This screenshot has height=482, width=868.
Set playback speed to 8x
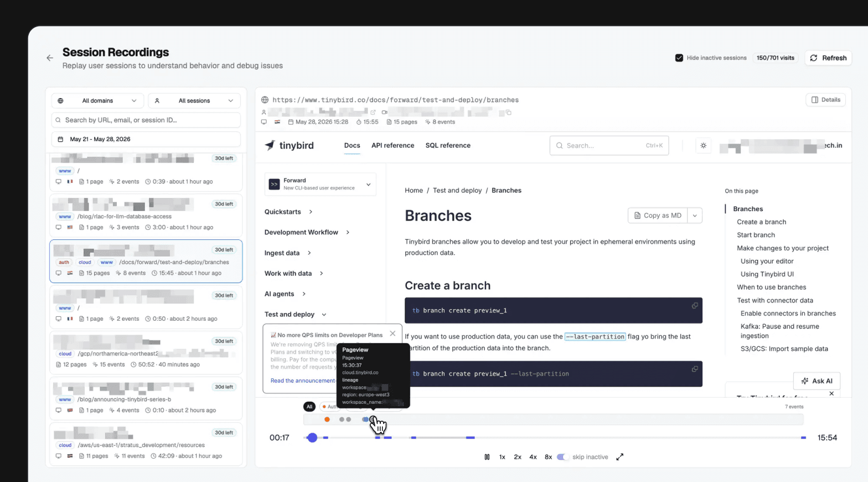tap(548, 457)
